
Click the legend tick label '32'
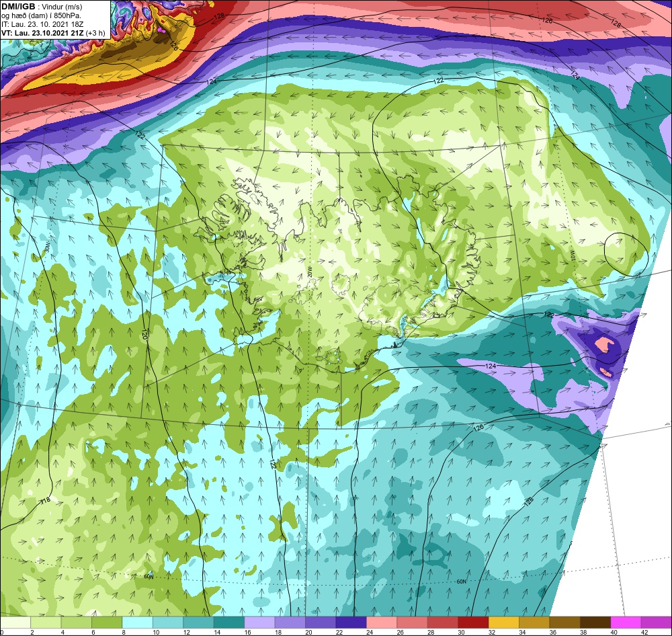click(492, 632)
